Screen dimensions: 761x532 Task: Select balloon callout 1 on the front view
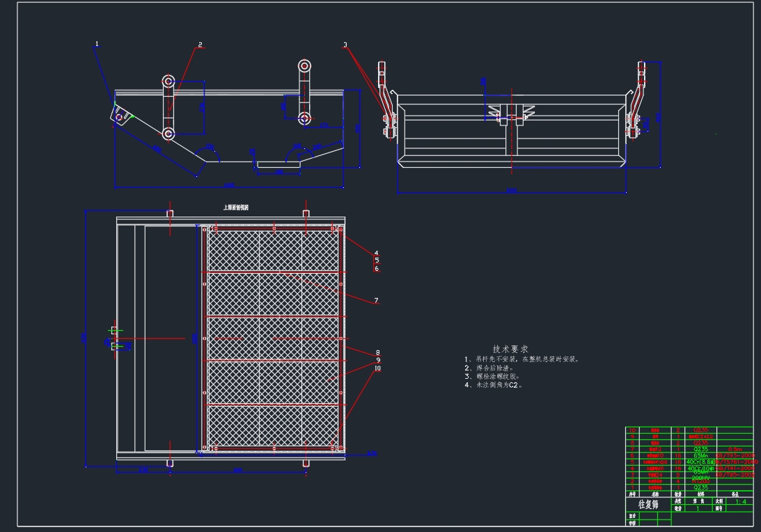(x=95, y=42)
